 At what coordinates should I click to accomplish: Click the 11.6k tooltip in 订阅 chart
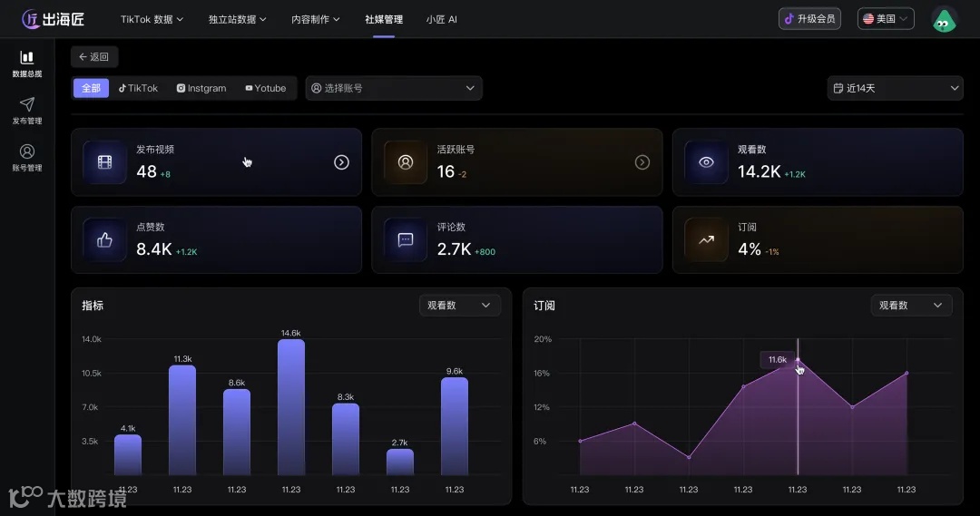click(777, 360)
